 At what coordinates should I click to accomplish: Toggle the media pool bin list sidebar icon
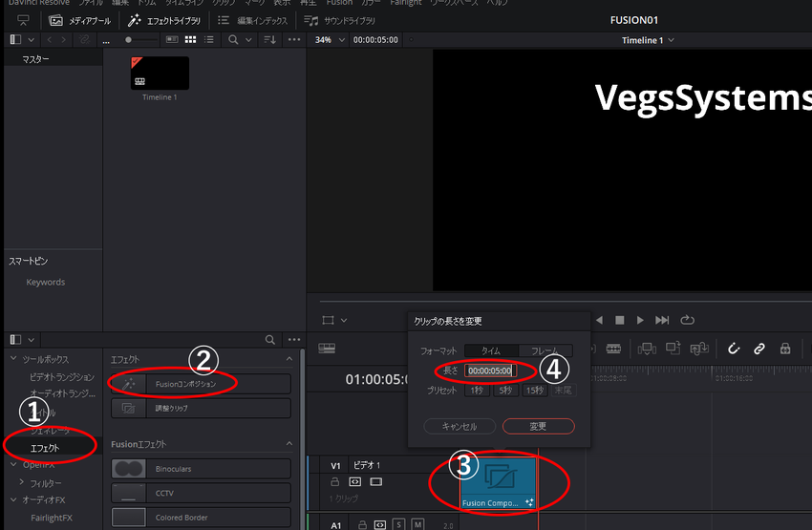point(15,39)
